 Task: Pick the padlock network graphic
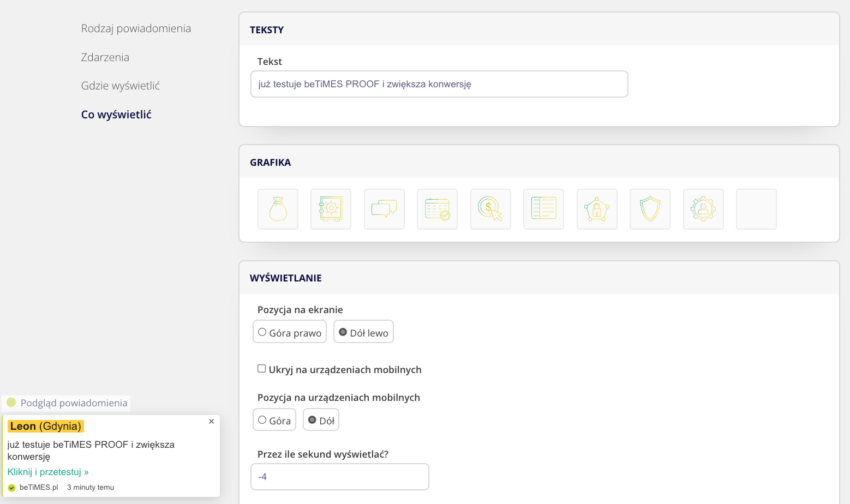point(597,209)
